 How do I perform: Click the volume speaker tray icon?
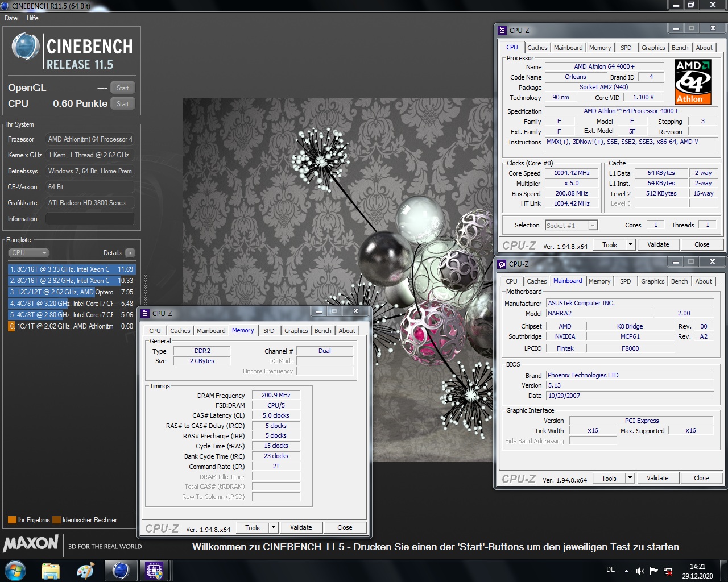640,571
